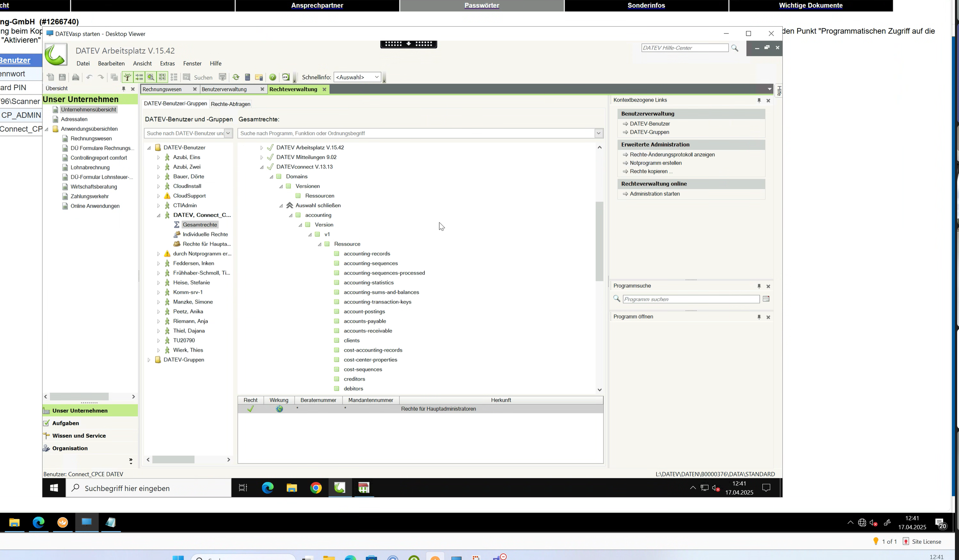Click the save icon in the toolbar
The width and height of the screenshot is (959, 560).
point(62,77)
